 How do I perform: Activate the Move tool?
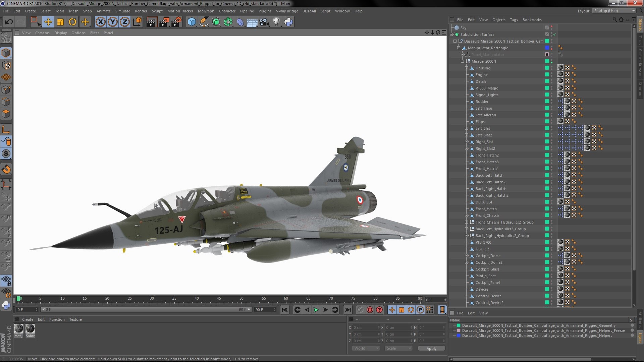tap(48, 22)
